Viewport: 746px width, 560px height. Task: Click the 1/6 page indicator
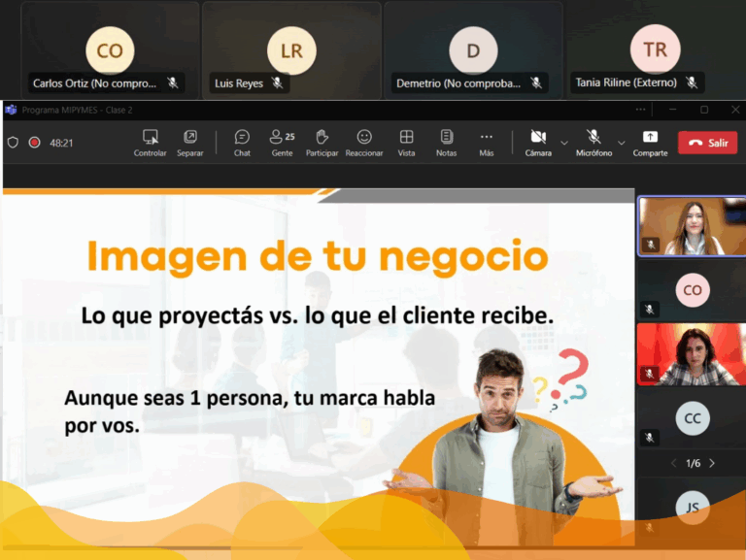tap(693, 463)
